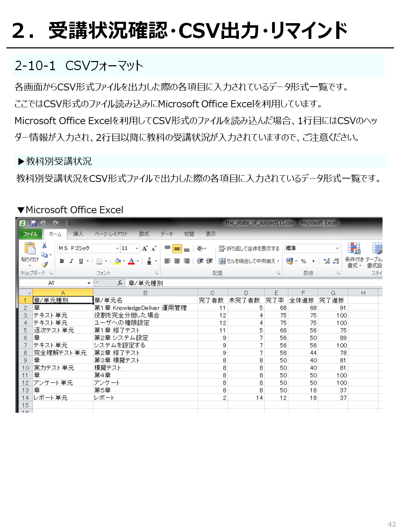Click the Save floppy disk icon

click(34, 223)
